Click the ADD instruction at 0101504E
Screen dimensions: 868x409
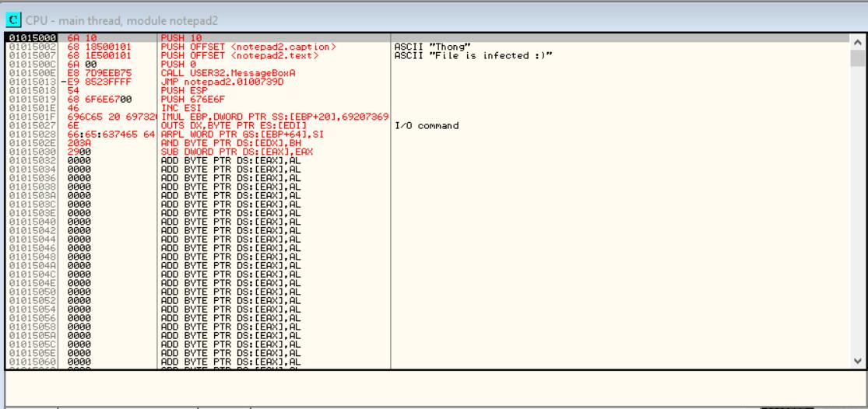coord(231,284)
